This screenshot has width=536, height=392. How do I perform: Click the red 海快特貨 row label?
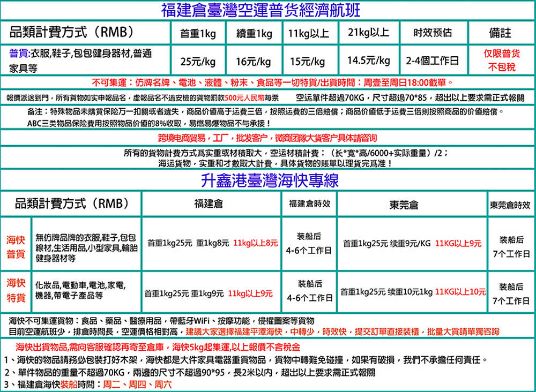click(16, 290)
